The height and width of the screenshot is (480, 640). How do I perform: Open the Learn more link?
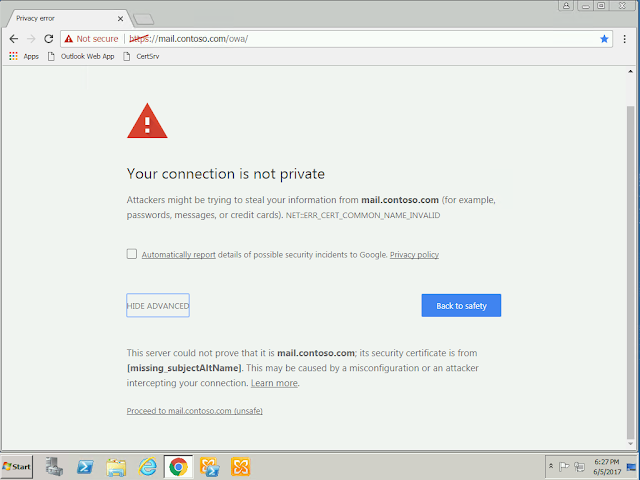tap(274, 383)
